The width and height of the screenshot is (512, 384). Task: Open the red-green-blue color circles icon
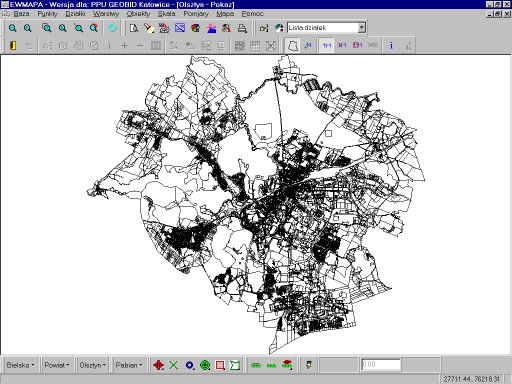(x=196, y=28)
